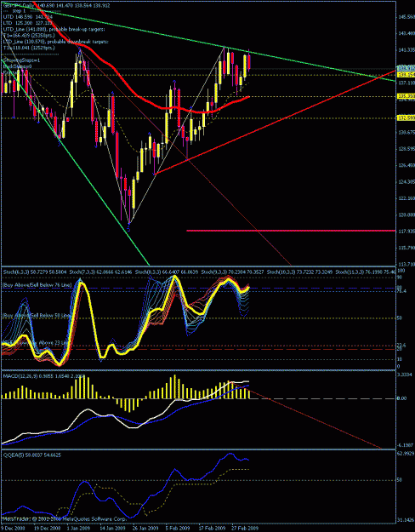415x532 pixels.
Task: Click the '26 Jan 2009' date label
Action: pyautogui.click(x=144, y=529)
